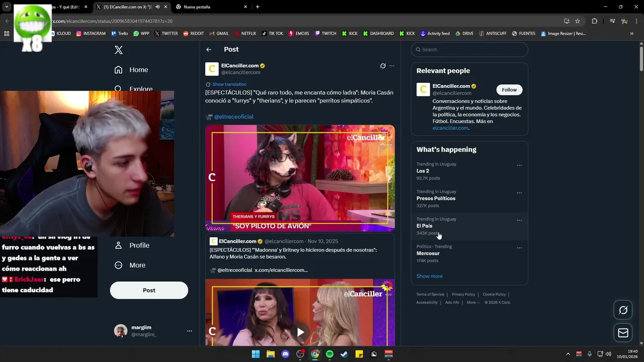Open elcanciller.com link in bio
This screenshot has height=362, width=644.
tap(450, 128)
